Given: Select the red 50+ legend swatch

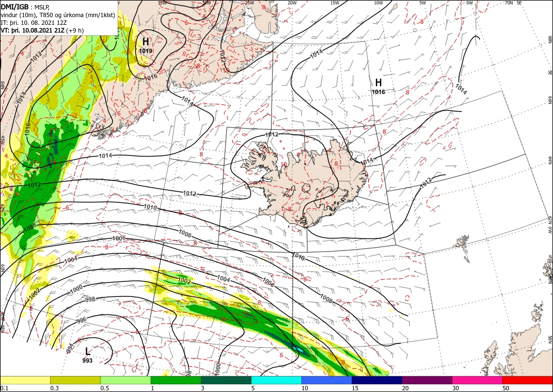Looking at the screenshot, I should coord(528,380).
